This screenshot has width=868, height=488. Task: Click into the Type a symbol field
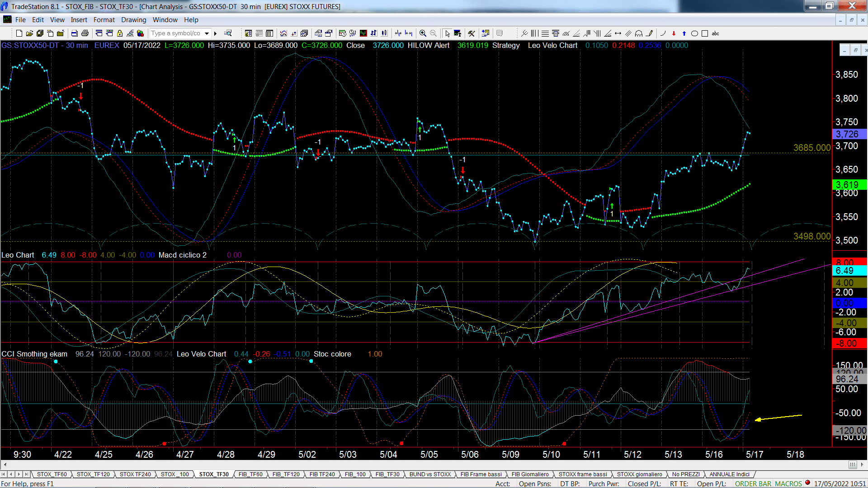(176, 33)
